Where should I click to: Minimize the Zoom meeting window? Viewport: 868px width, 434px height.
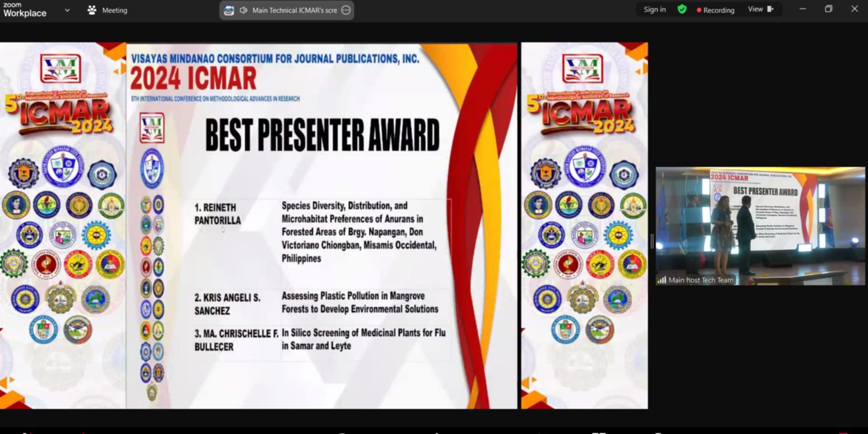(x=803, y=9)
